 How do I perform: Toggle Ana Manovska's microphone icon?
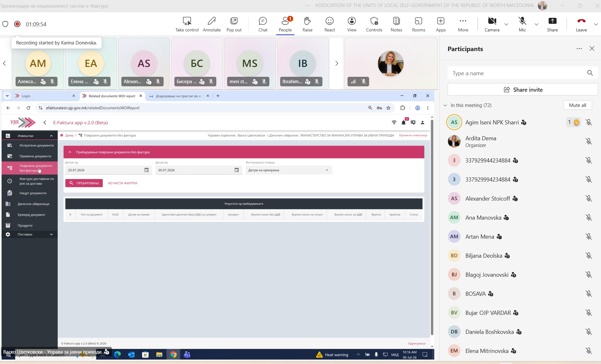(x=589, y=218)
